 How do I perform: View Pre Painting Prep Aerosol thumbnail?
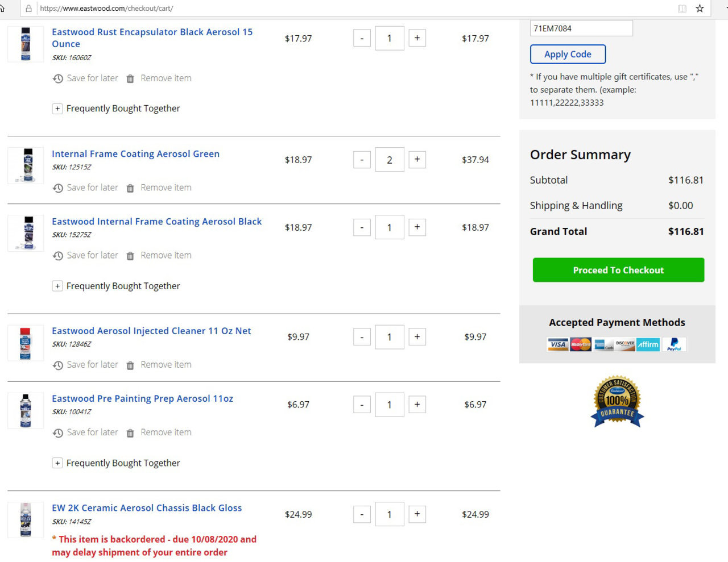click(x=26, y=410)
